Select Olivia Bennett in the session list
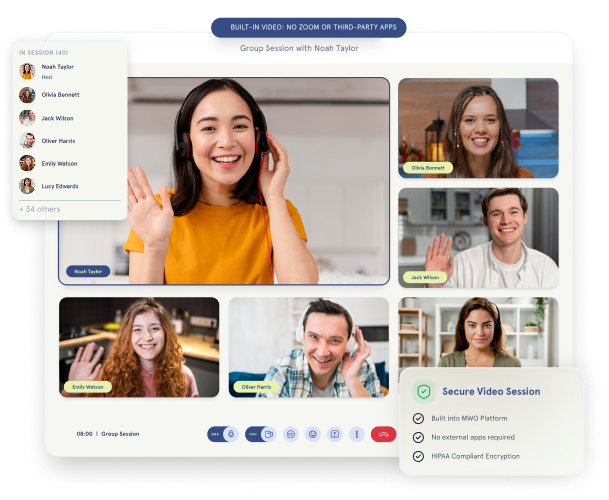 (x=62, y=95)
